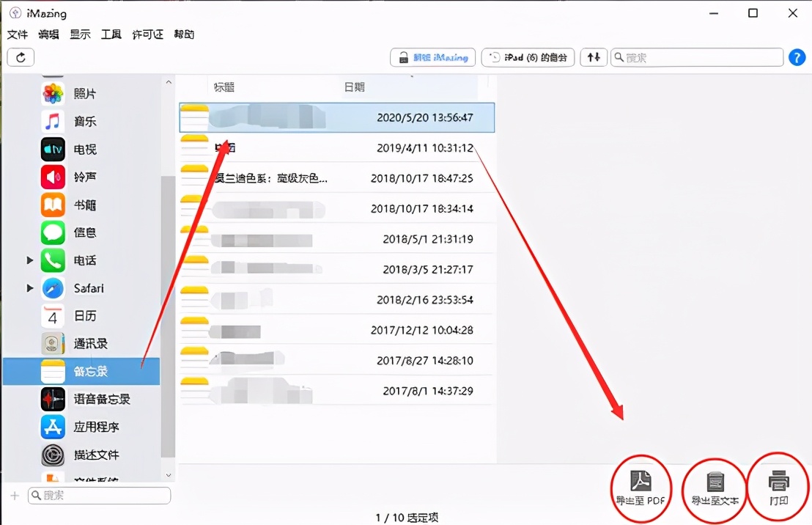
Task: Select the Messages (信息) sidebar icon
Action: coord(52,232)
